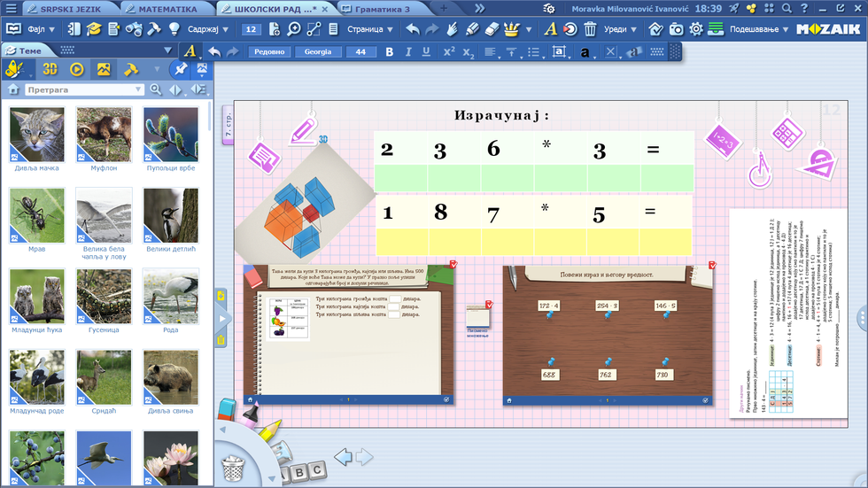Toggle underline text formatting

426,51
